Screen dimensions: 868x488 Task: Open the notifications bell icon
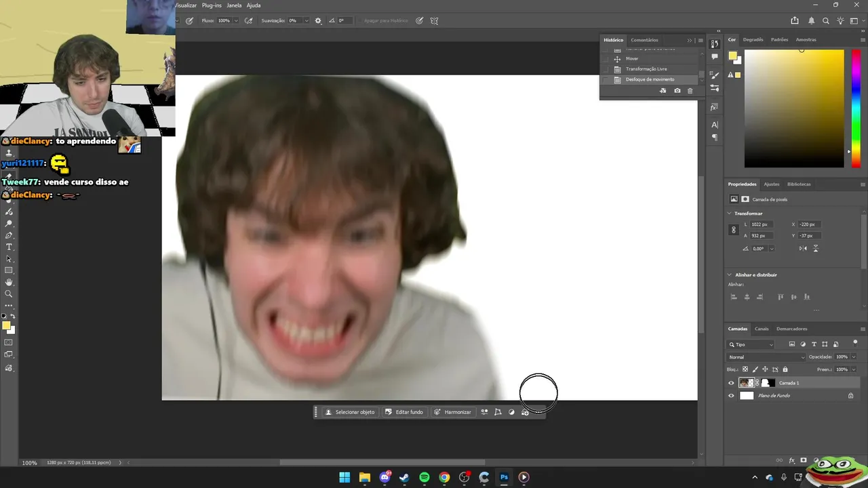[x=811, y=21]
